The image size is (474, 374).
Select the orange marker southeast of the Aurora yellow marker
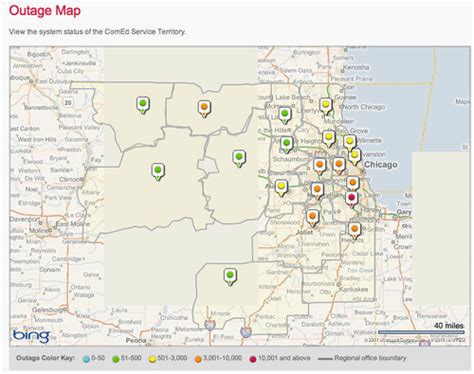coord(317,191)
